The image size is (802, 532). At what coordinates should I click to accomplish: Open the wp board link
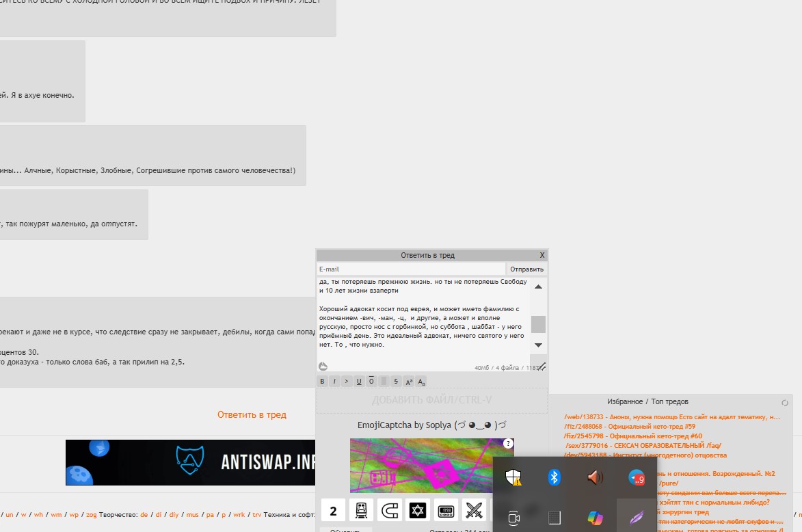(x=74, y=515)
